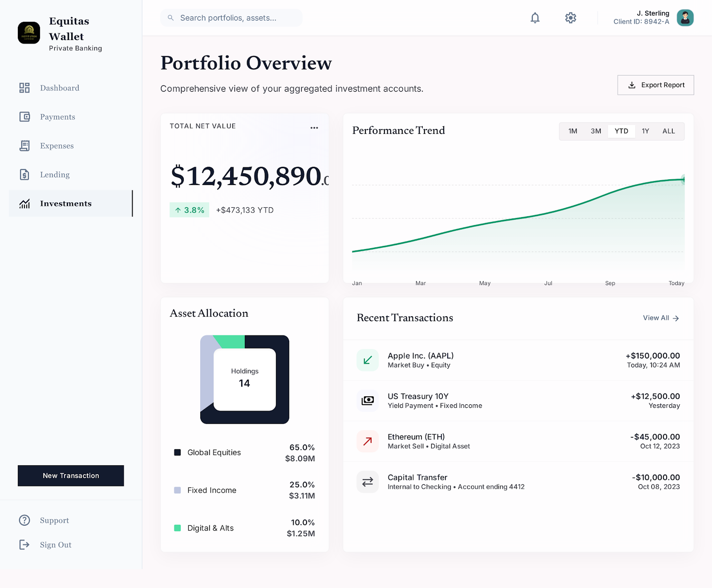Click the Equitas Wallet logo icon
The image size is (712, 588).
coord(29,33)
